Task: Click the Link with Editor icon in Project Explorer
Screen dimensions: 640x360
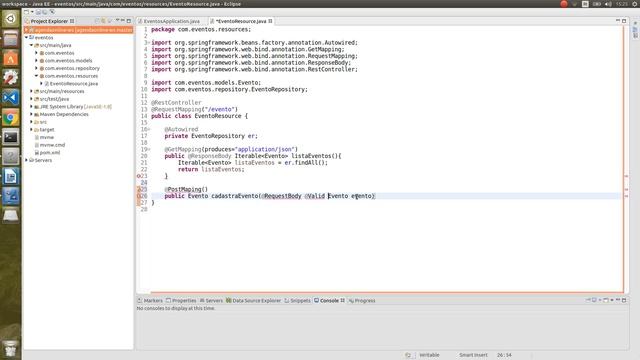Action: coord(103,21)
